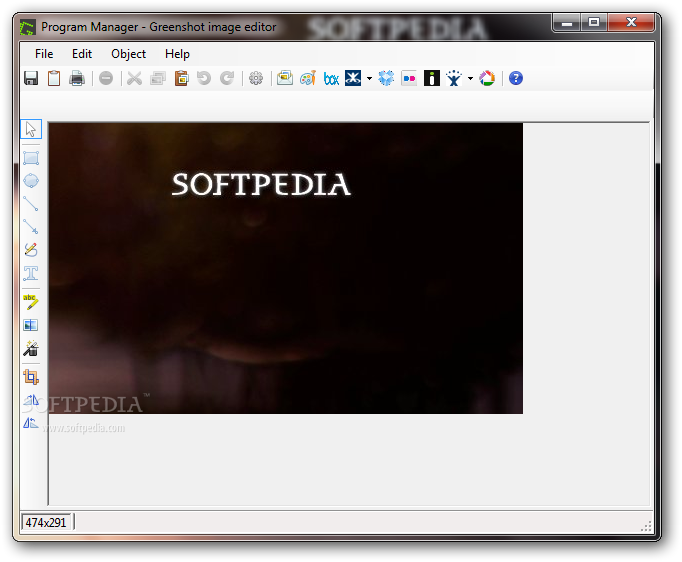Open help with the blue question icon

click(x=516, y=78)
